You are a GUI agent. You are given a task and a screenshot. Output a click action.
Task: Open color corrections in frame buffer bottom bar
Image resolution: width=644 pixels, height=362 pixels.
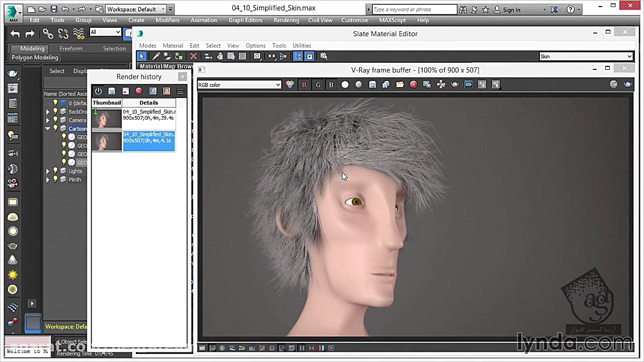tap(202, 348)
